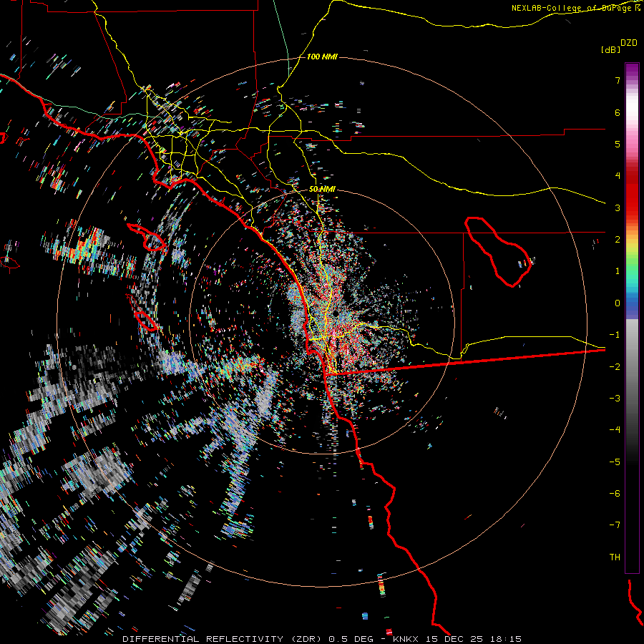
Task: Click the positive 1 scale value
Action: pos(618,271)
